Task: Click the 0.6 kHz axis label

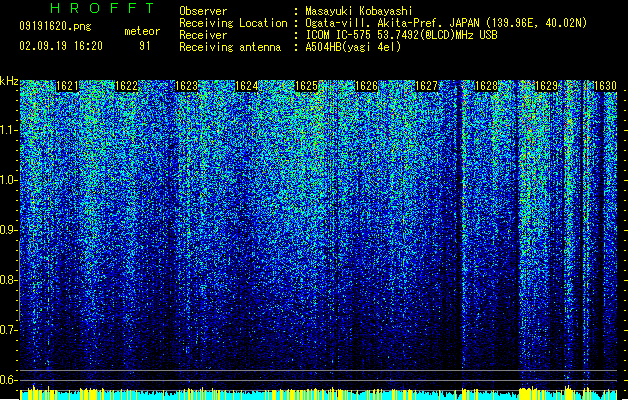Action: pyautogui.click(x=9, y=380)
